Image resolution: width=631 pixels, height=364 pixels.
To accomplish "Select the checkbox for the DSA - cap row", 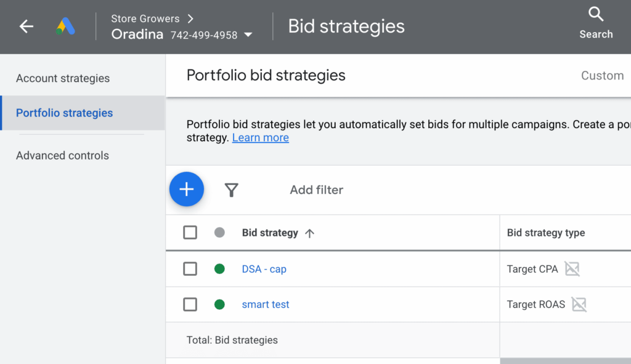I will click(190, 269).
